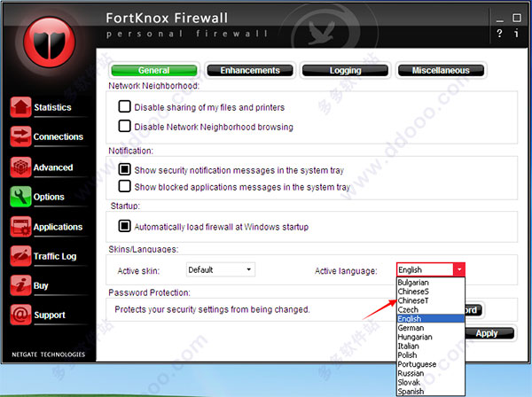Switch to the Logging tab
This screenshot has height=397, width=532.
click(346, 71)
